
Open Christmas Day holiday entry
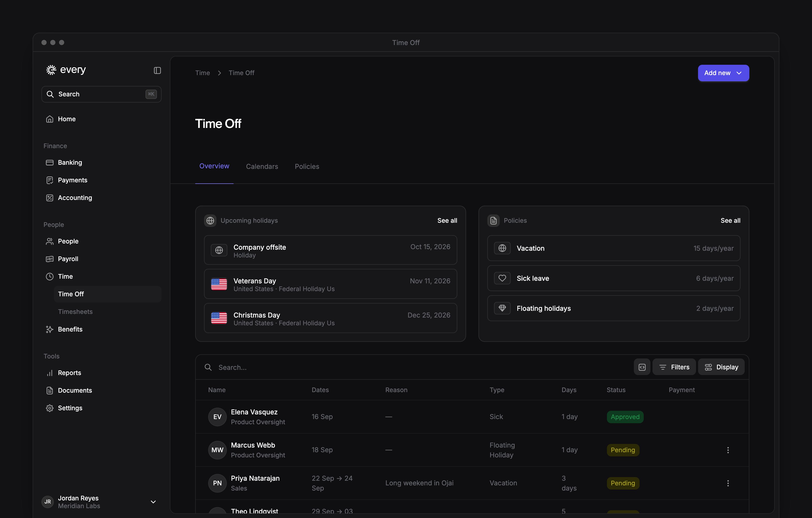coord(330,318)
